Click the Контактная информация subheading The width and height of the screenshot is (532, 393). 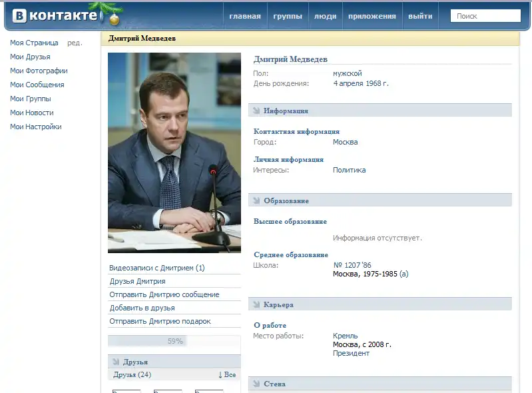[296, 131]
